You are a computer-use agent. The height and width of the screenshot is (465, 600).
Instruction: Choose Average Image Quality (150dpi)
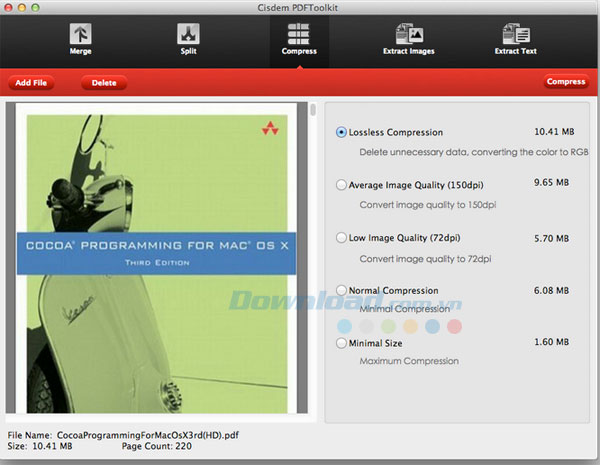point(343,185)
